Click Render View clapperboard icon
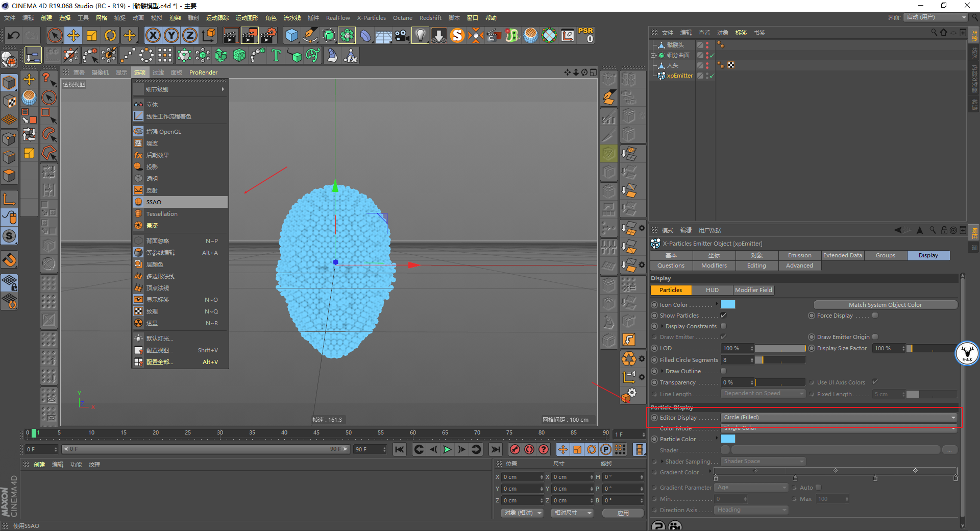 pyautogui.click(x=231, y=35)
